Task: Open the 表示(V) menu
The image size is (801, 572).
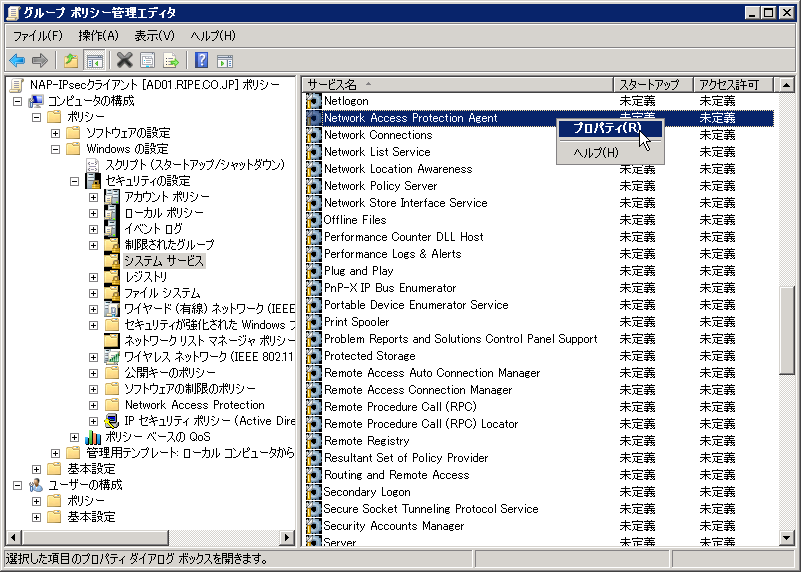Action: point(154,36)
